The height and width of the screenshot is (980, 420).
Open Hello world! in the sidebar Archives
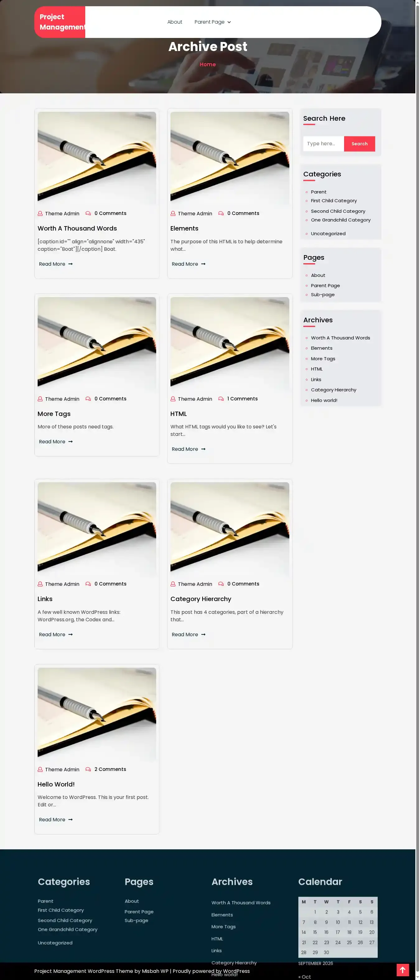(324, 401)
